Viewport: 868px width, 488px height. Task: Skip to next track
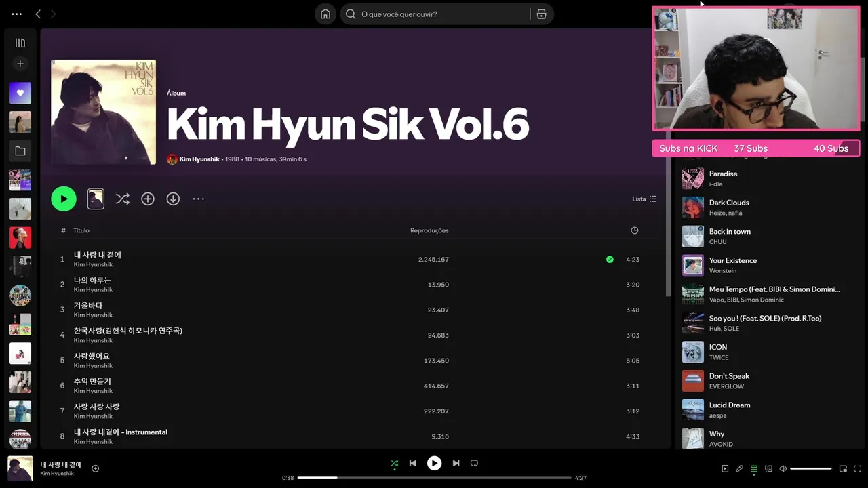(456, 463)
